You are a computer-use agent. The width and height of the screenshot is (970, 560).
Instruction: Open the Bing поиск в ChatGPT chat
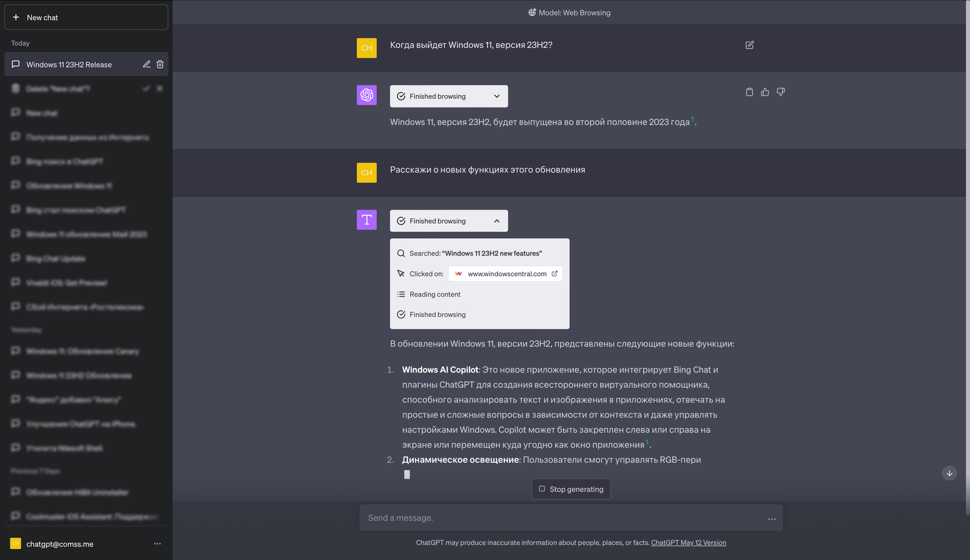pyautogui.click(x=87, y=161)
